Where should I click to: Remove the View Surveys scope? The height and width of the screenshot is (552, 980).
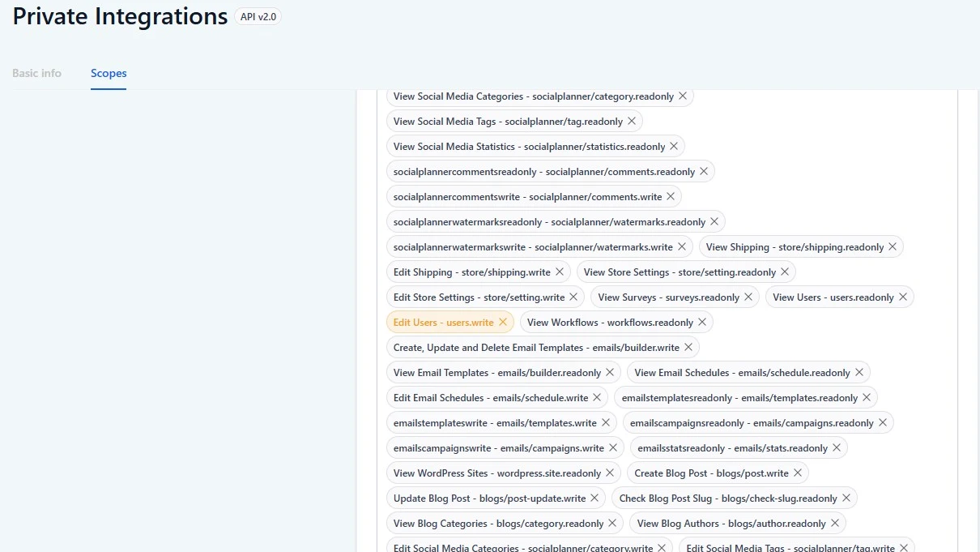point(748,297)
